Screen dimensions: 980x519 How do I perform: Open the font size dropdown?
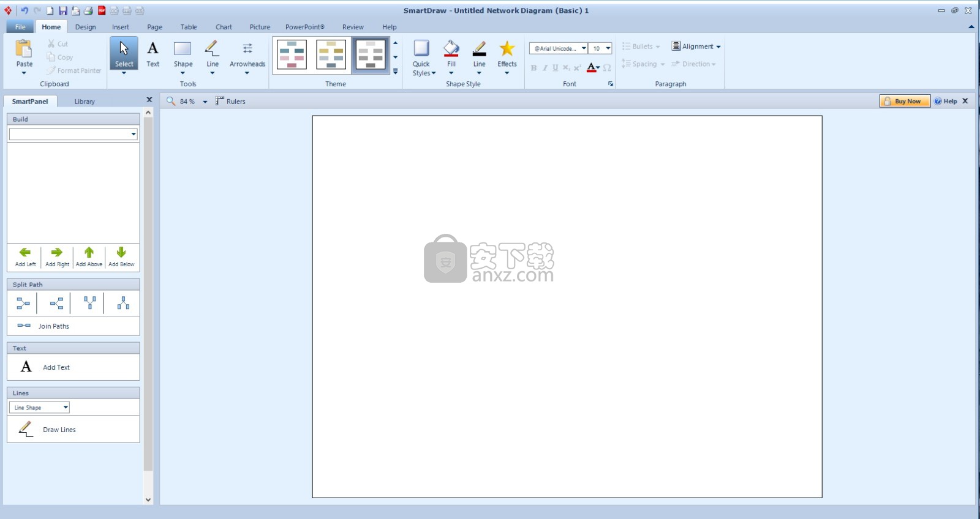coord(608,48)
